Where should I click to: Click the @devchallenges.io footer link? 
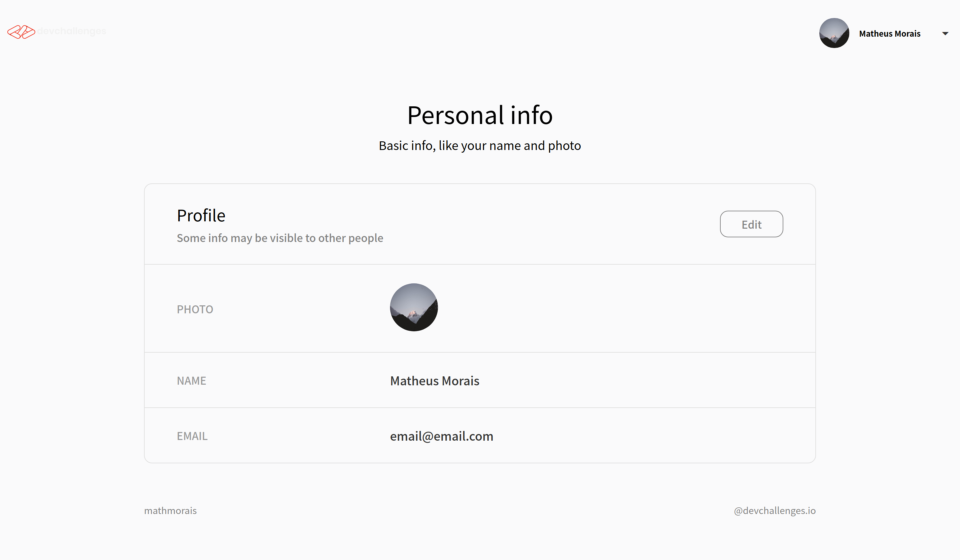pos(774,510)
